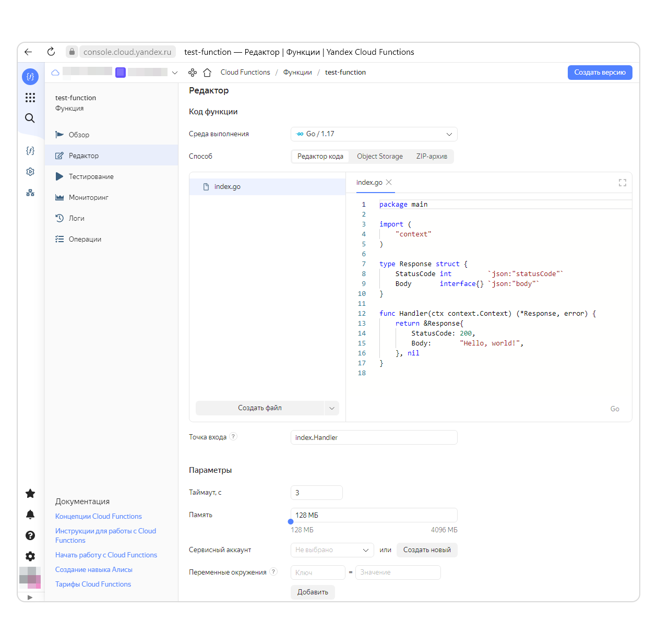Viewport: 657px width, 644px height.
Task: Expand the cloud/folder selector chevron
Action: (x=175, y=73)
